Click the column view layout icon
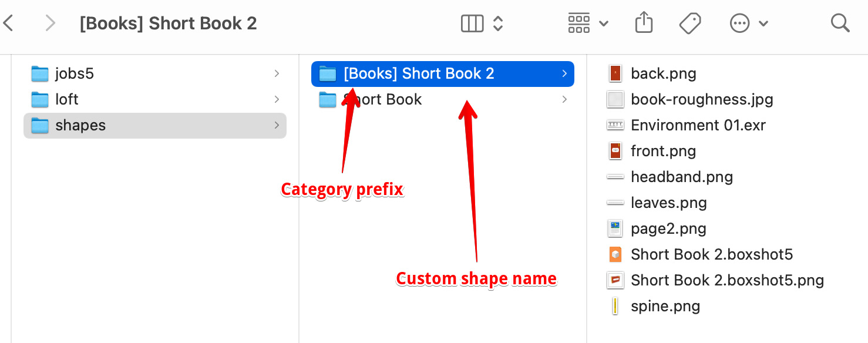The image size is (868, 343). pos(472,22)
